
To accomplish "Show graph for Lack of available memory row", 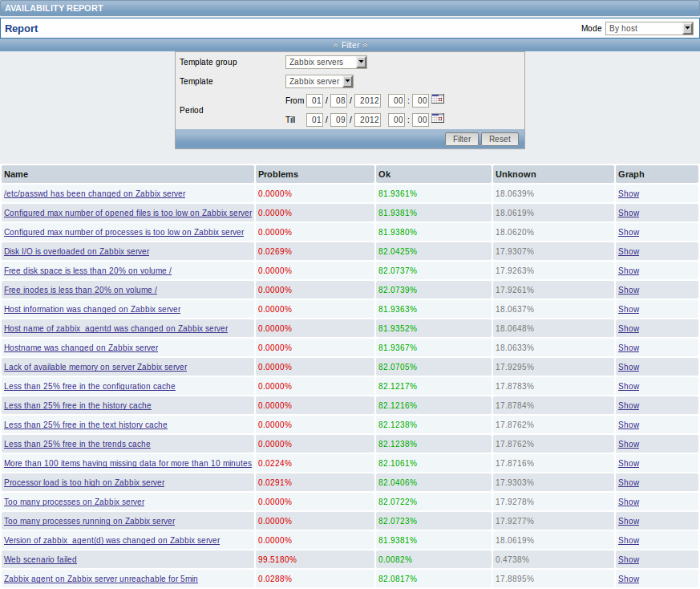I will pos(629,367).
